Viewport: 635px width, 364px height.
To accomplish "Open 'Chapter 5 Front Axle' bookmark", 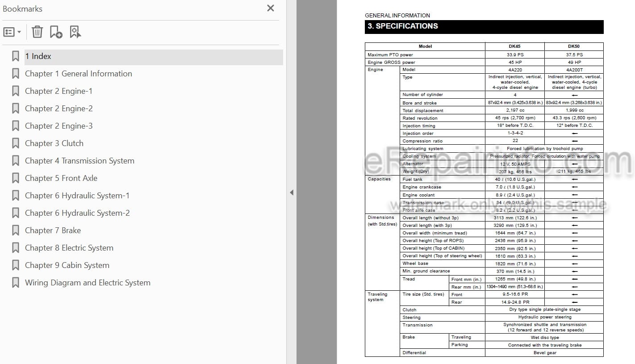I will [x=61, y=178].
